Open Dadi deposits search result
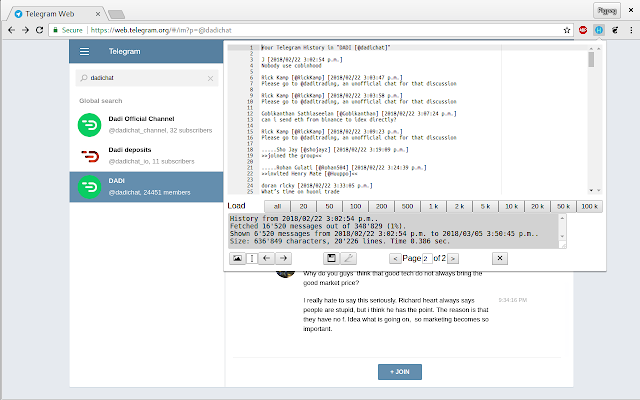 [x=146, y=156]
